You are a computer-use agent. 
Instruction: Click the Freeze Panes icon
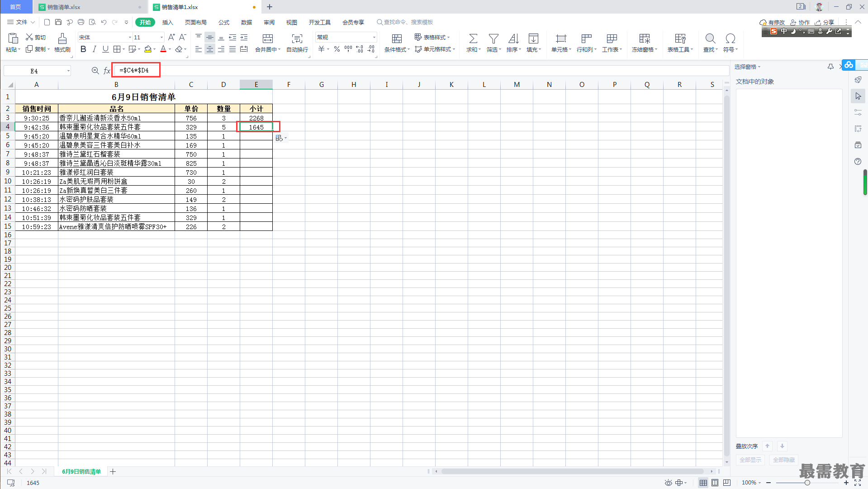[x=645, y=38]
